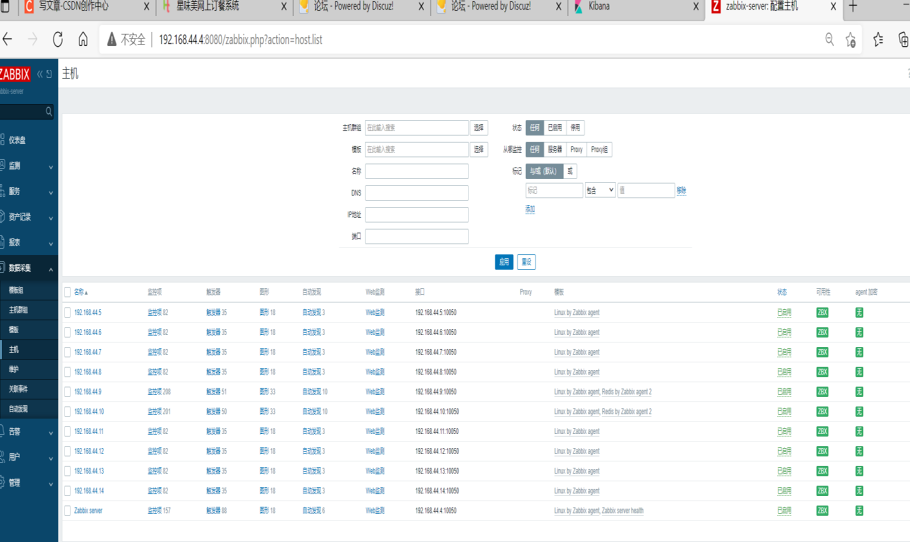Click the ZBX availability icon for 192.168.44.8

(822, 372)
